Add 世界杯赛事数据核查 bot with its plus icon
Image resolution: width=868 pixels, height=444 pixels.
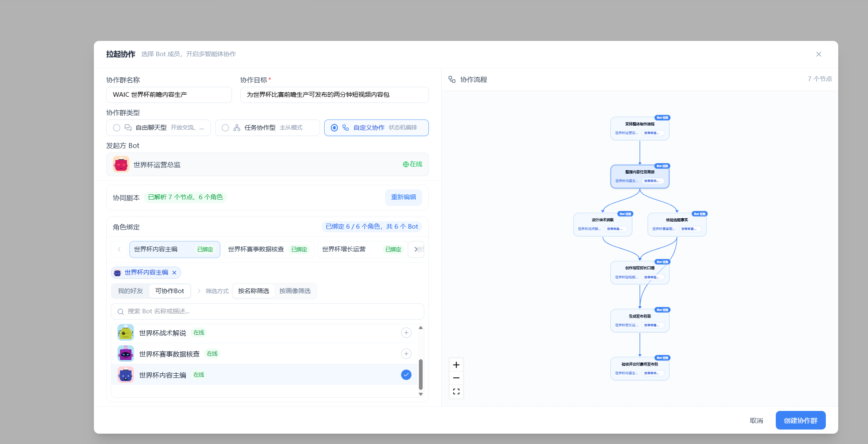[406, 354]
